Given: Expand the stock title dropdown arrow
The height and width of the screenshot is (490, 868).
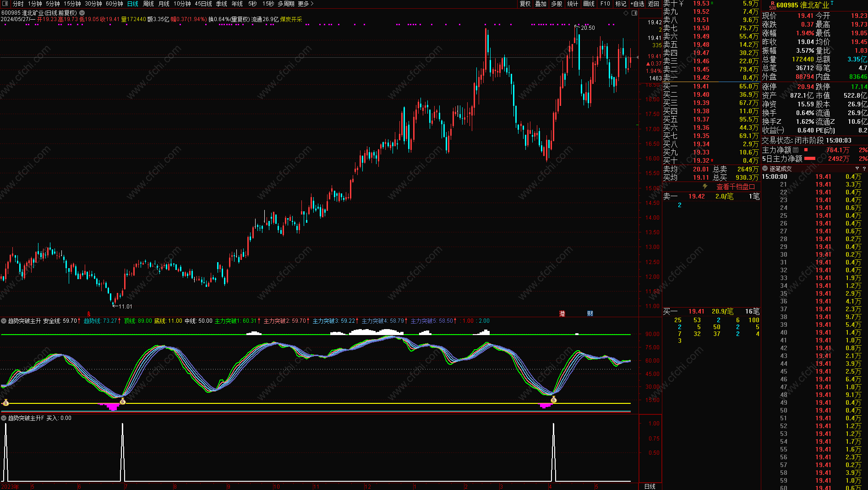Looking at the screenshot, I should click(x=82, y=13).
